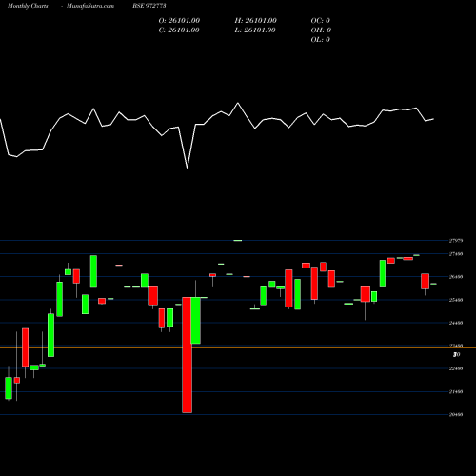Click the highest peak of the white line
The width and height of the screenshot is (476, 476).
238,103
